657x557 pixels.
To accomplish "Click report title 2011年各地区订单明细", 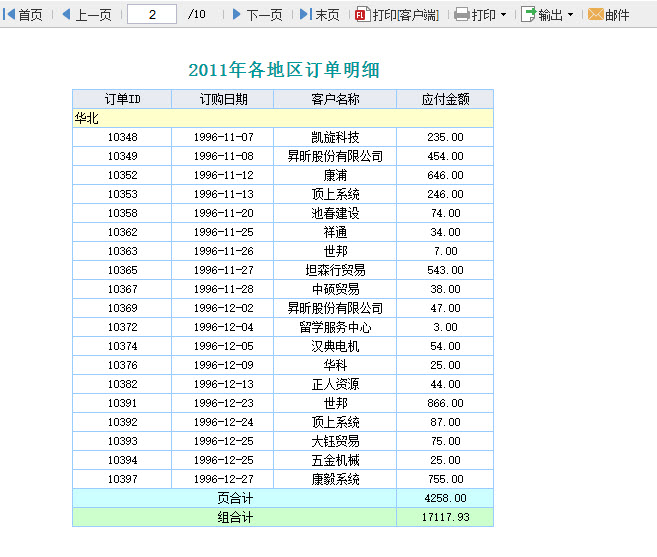I will (x=284, y=70).
